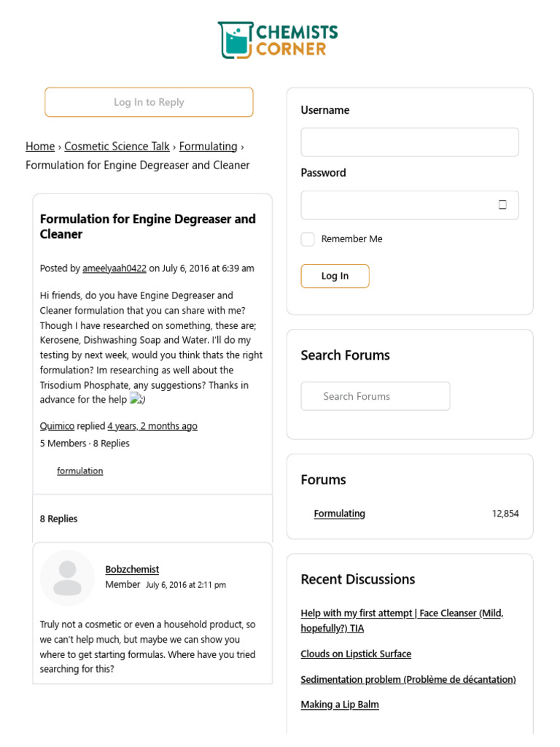The height and width of the screenshot is (747, 560).
Task: Open Clouds on Lipstick Surface discussion
Action: point(356,654)
